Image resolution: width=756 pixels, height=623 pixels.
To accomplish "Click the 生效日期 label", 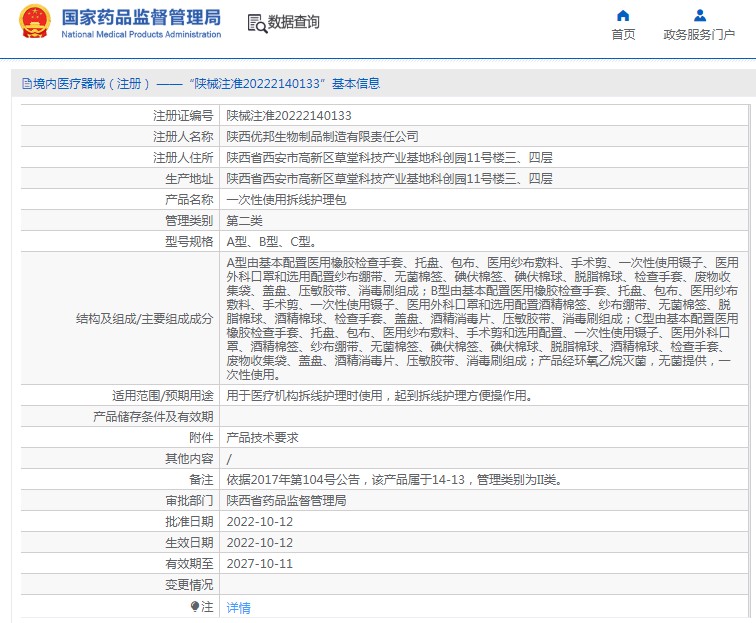I will coord(189,543).
